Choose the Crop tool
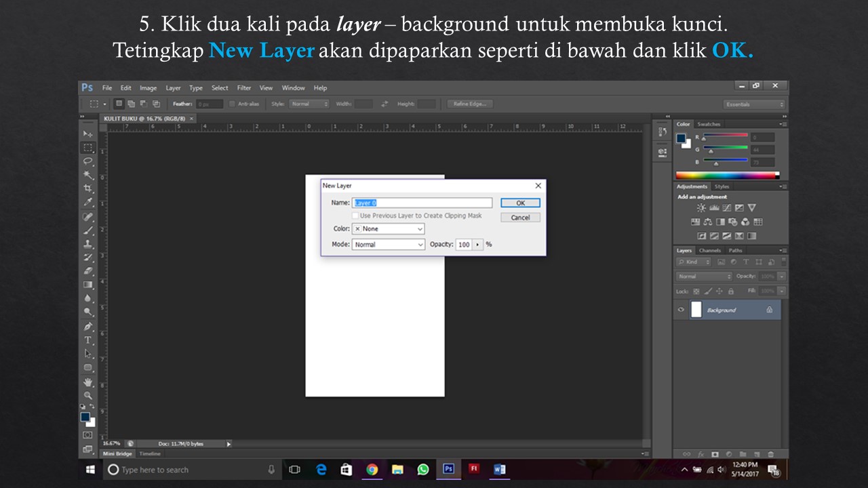 coord(87,188)
